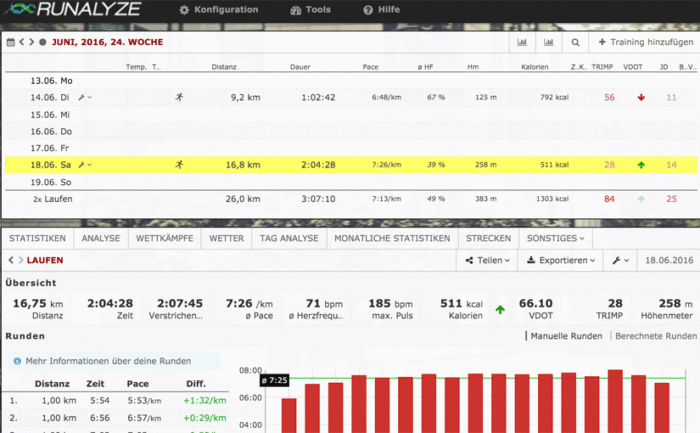Expand the Teilen dropdown
The image size is (700, 433).
pyautogui.click(x=489, y=260)
